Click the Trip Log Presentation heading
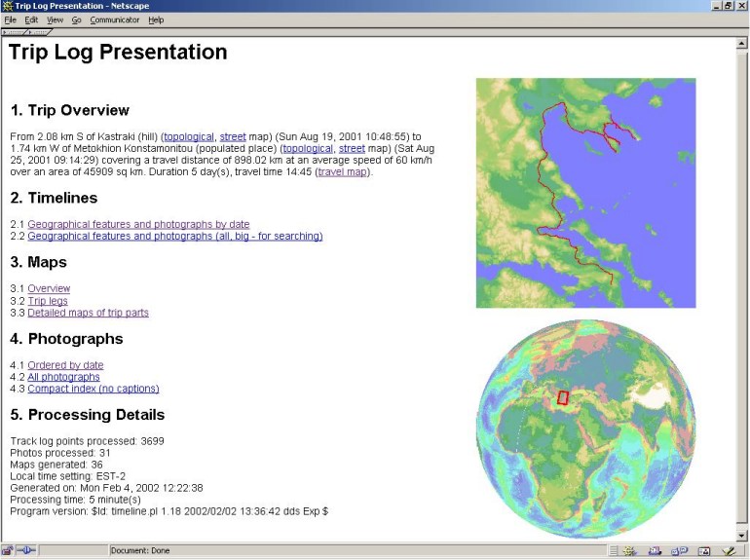This screenshot has width=750, height=560. (118, 52)
